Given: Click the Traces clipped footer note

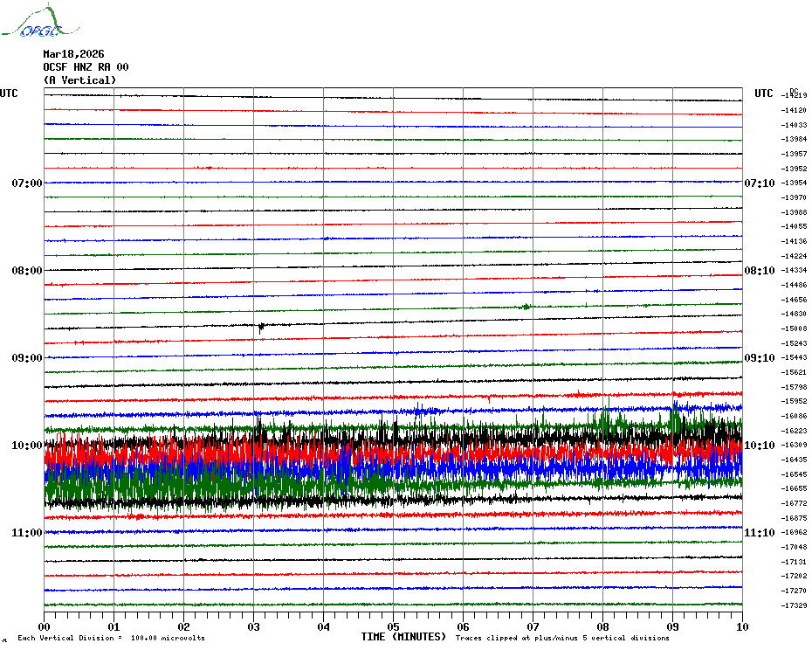Looking at the screenshot, I should click(562, 638).
